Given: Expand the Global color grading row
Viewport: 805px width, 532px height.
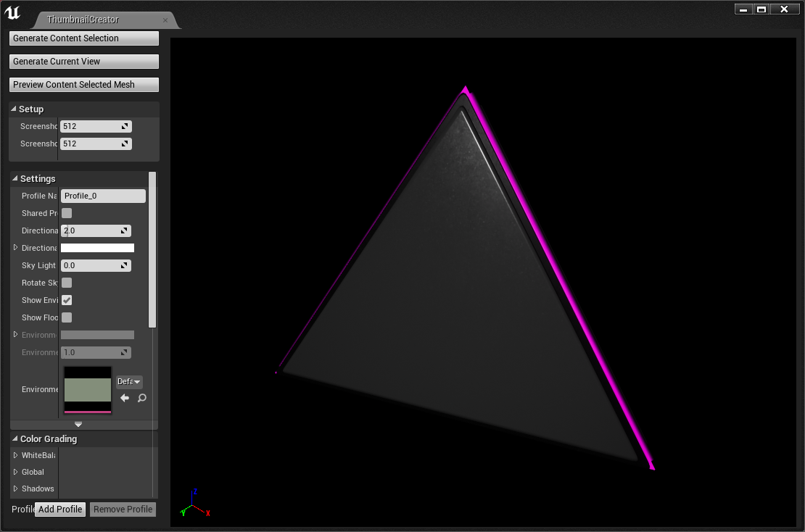Looking at the screenshot, I should pos(15,472).
